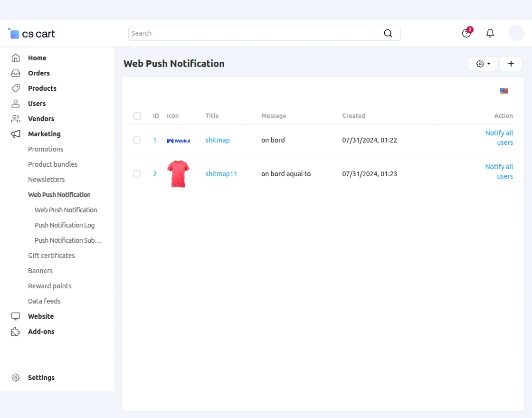Click the Users person icon
This screenshot has width=532, height=418.
pos(16,104)
